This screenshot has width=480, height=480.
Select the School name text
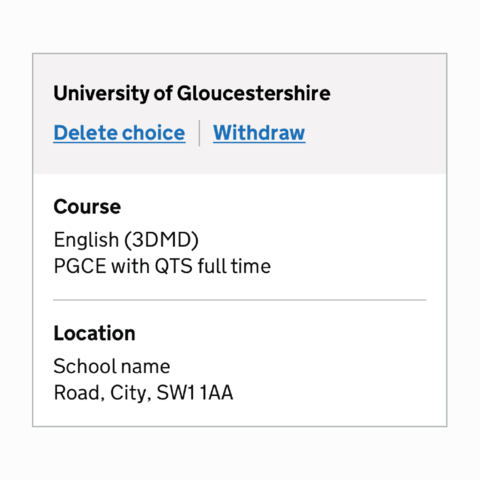tap(112, 366)
